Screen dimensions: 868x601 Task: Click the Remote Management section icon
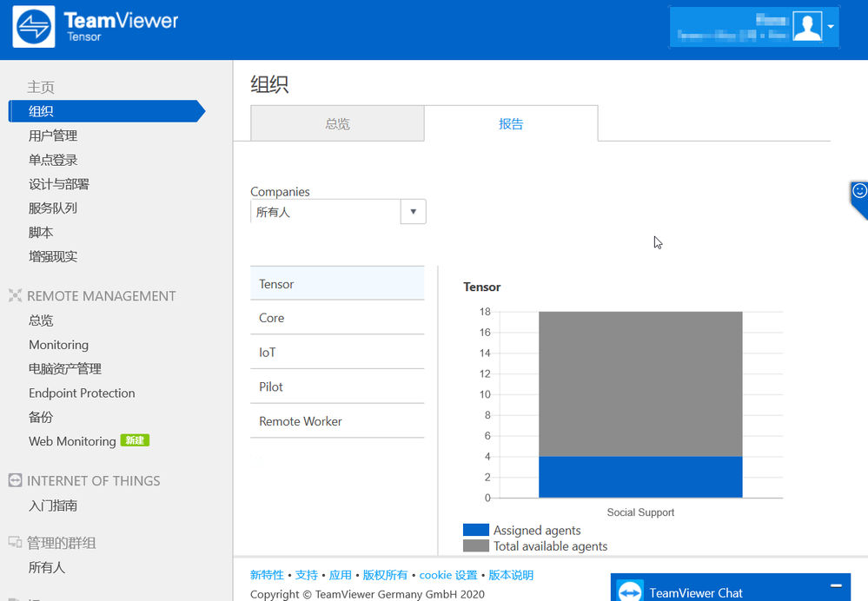click(15, 295)
